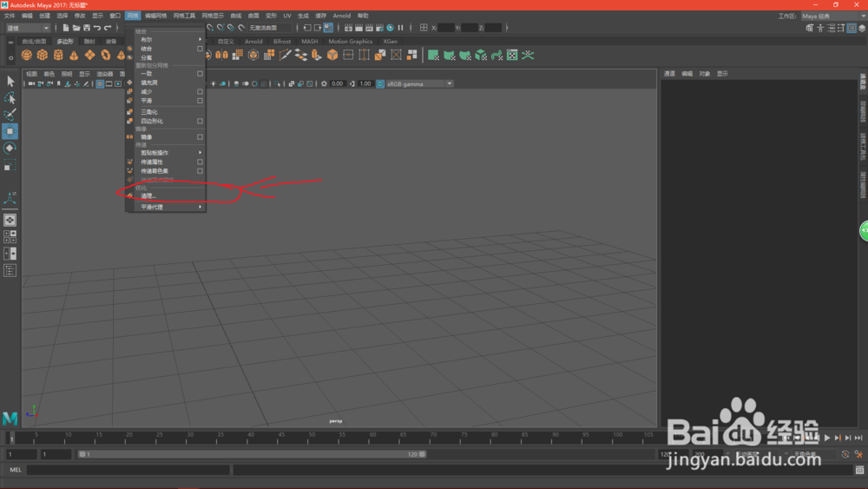Click frame 50 on the time slider
The image size is (868, 489).
pyautogui.click(x=312, y=438)
